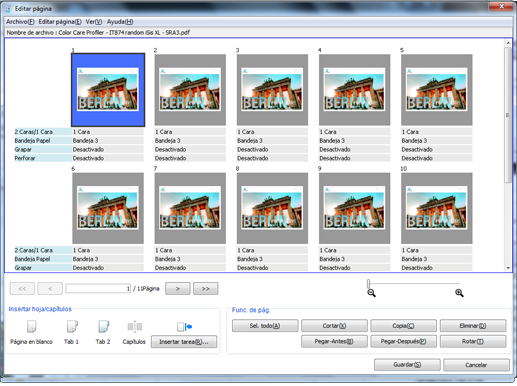Click 'Bandeja 3' value under page 2
517x386 pixels.
(190, 141)
